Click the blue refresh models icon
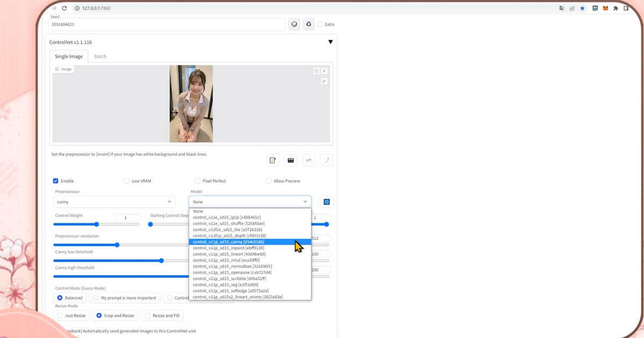 click(326, 202)
